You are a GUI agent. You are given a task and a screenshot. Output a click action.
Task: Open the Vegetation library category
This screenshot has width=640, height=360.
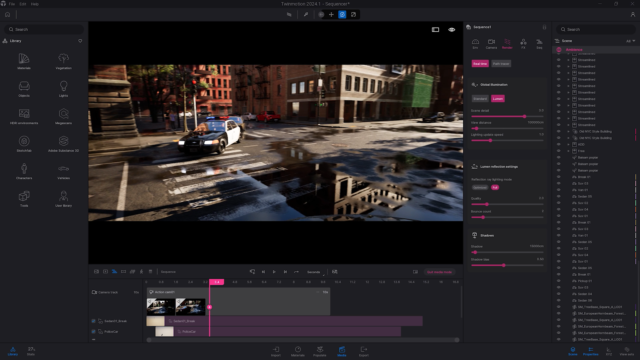click(63, 61)
